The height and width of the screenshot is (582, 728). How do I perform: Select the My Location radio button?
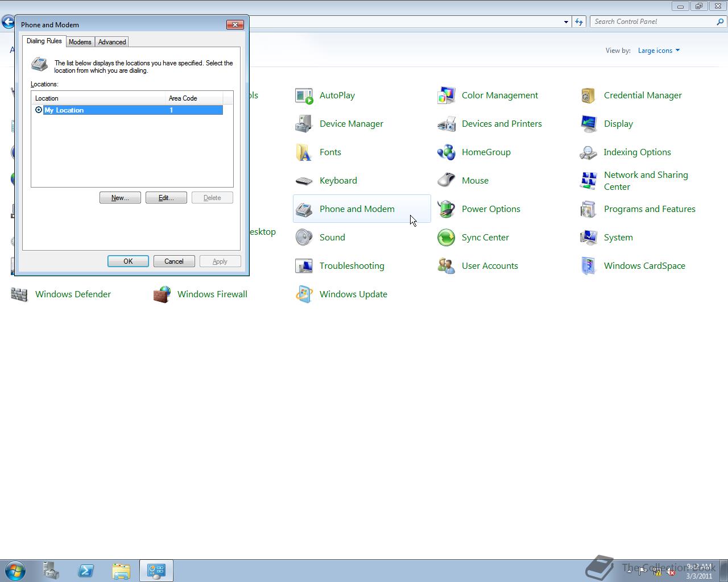pyautogui.click(x=39, y=110)
